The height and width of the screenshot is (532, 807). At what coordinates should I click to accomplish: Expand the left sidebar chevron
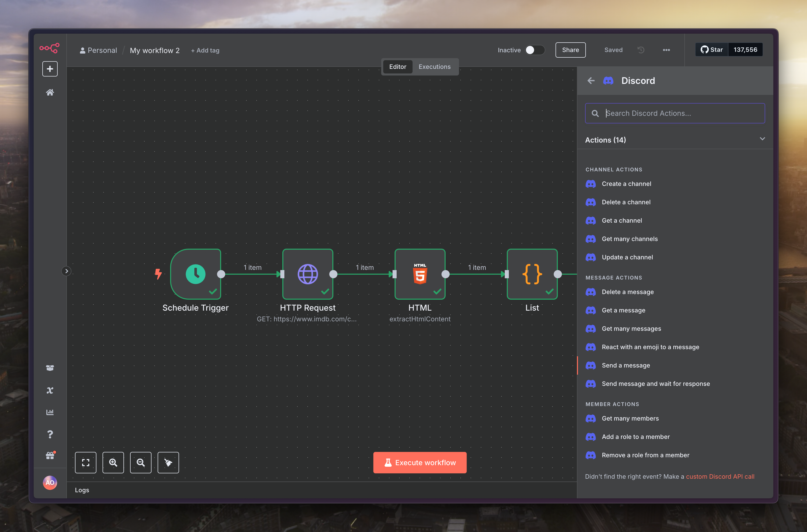[x=67, y=271]
